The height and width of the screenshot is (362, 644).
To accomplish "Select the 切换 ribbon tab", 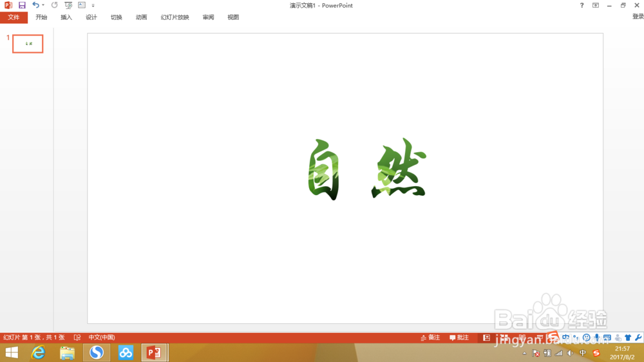I will 116,17.
